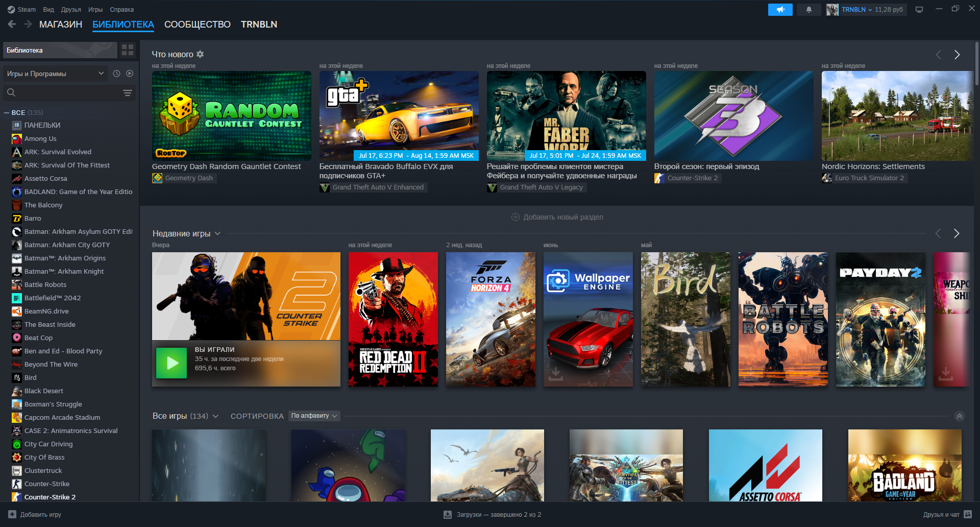Open the notifications bell
Viewport: 980px width, 527px height.
809,10
